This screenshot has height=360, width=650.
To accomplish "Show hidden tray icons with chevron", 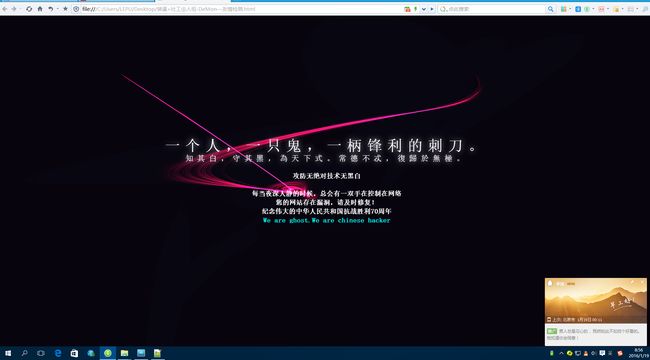I will tap(561, 353).
